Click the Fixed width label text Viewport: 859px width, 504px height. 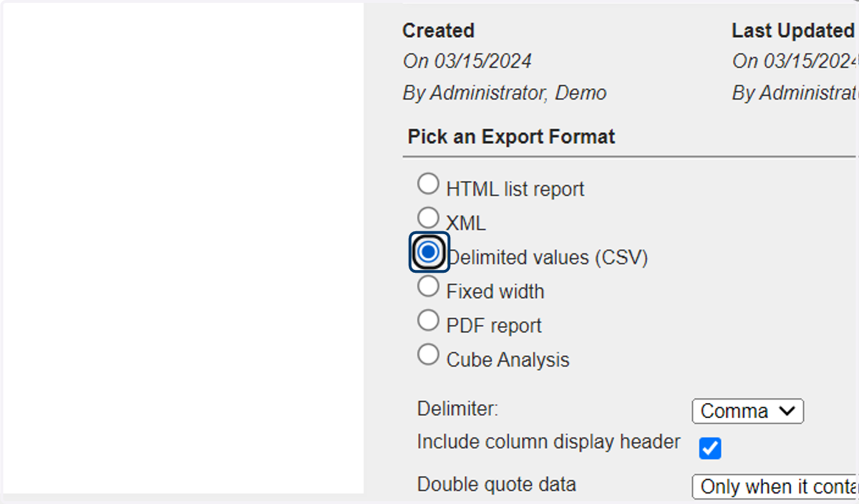[495, 291]
